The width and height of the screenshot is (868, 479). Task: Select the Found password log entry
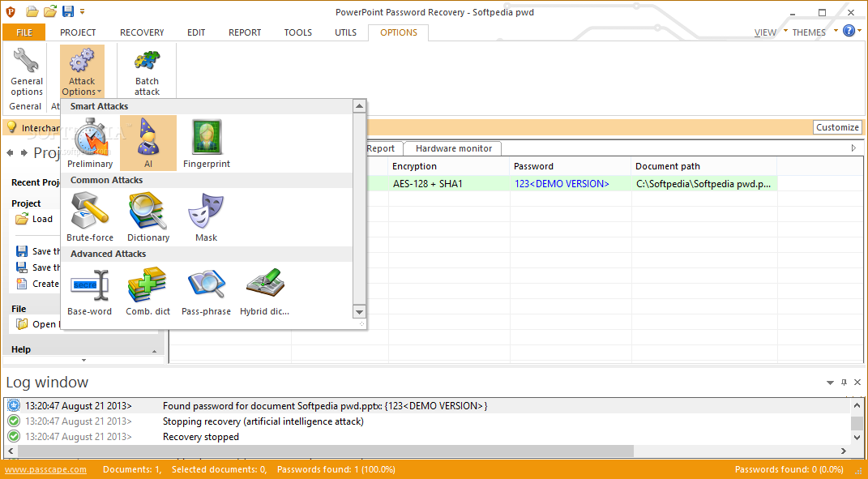427,406
